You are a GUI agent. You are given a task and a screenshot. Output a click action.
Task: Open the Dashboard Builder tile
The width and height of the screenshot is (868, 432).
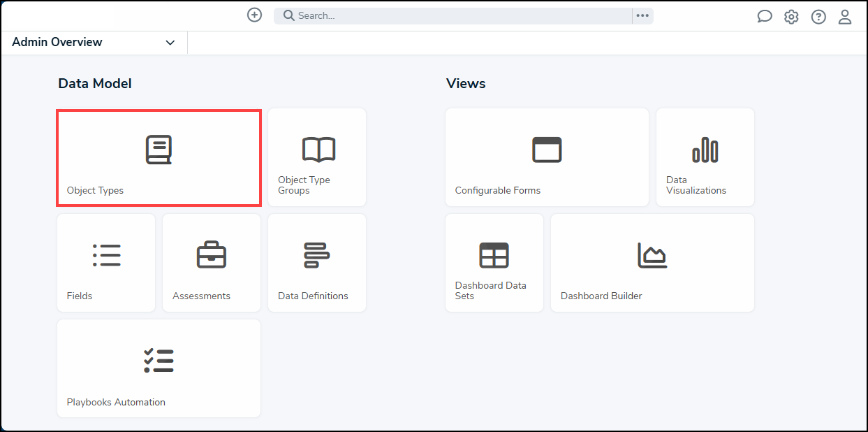point(652,263)
